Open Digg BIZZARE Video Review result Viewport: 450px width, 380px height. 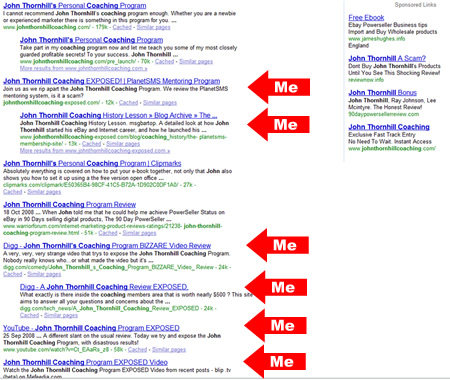tap(107, 246)
